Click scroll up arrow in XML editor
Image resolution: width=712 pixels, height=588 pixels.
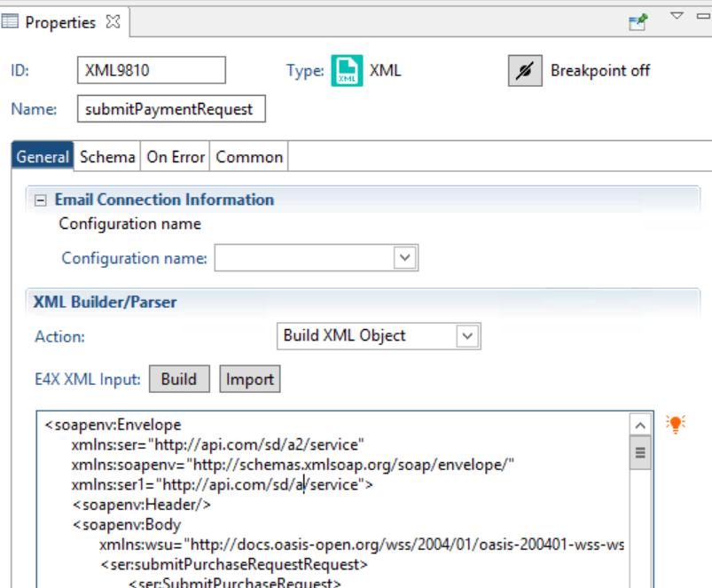click(x=640, y=426)
